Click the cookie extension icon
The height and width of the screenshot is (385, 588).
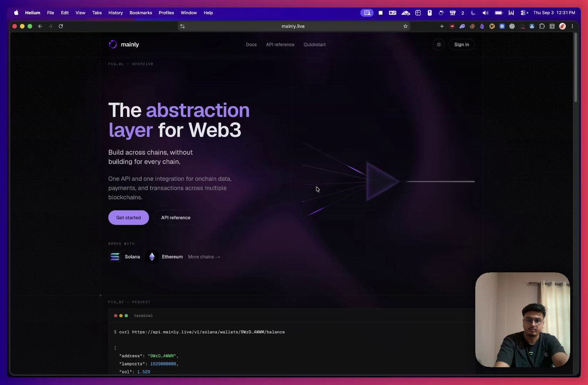pyautogui.click(x=472, y=26)
